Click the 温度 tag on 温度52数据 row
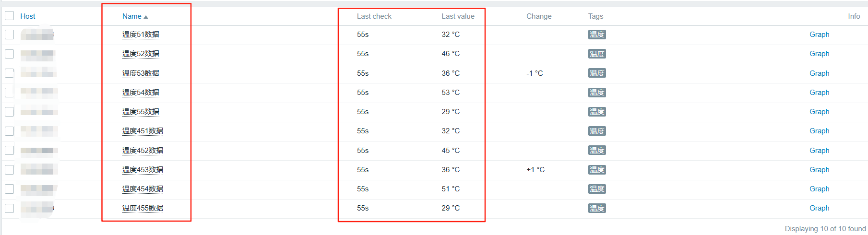The width and height of the screenshot is (868, 235). click(597, 54)
